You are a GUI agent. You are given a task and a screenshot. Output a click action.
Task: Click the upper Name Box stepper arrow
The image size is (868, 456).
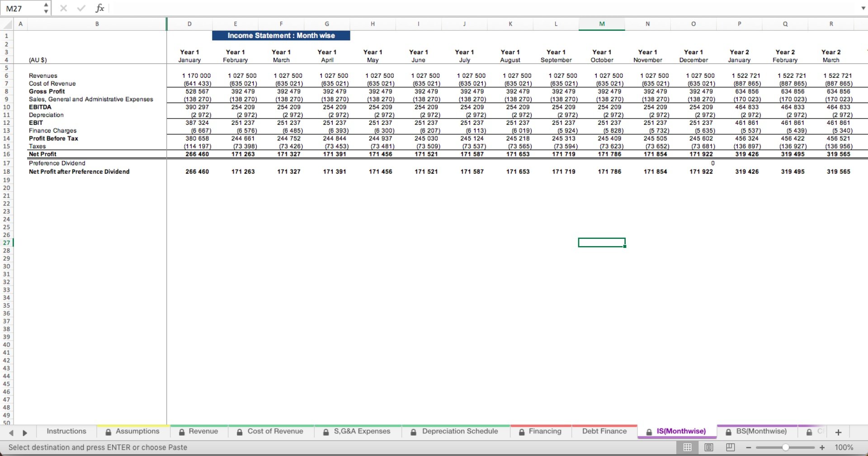pos(45,5)
